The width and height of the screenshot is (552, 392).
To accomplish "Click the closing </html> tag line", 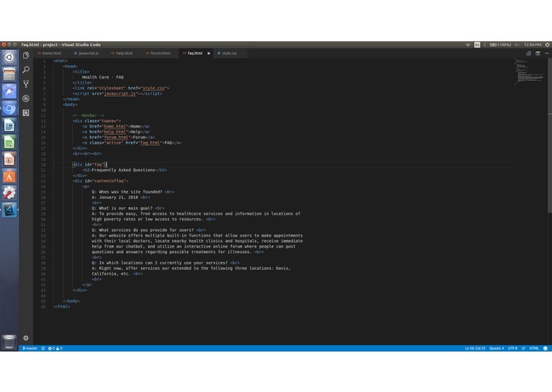I will 61,306.
